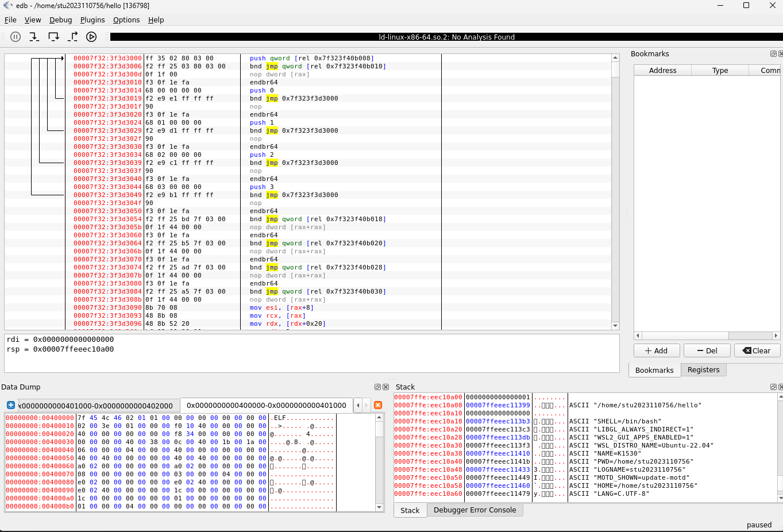Screen dimensions: 783x532
Task: Select data dump row 00000000:00400000
Action: point(190,418)
